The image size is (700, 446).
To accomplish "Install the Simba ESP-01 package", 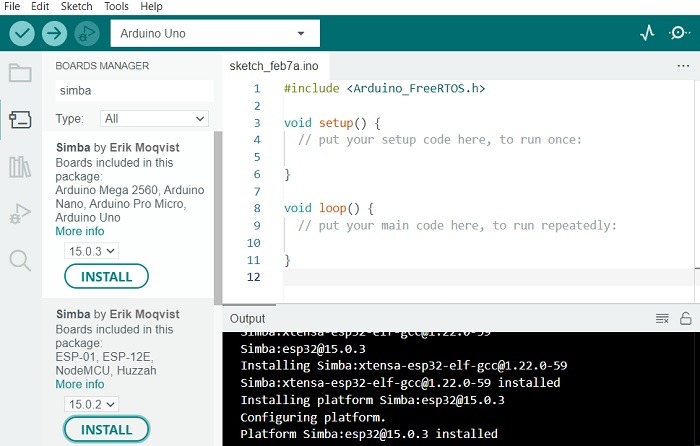I will pyautogui.click(x=106, y=429).
